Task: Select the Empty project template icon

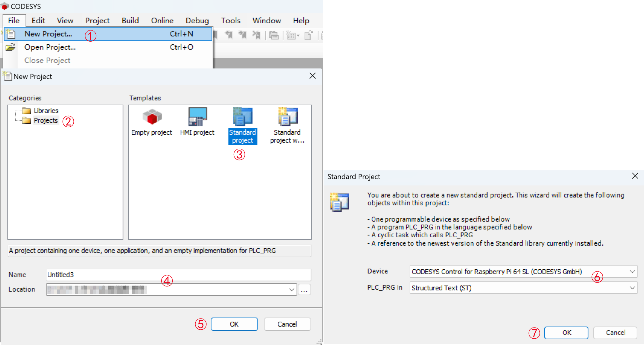Action: click(152, 117)
